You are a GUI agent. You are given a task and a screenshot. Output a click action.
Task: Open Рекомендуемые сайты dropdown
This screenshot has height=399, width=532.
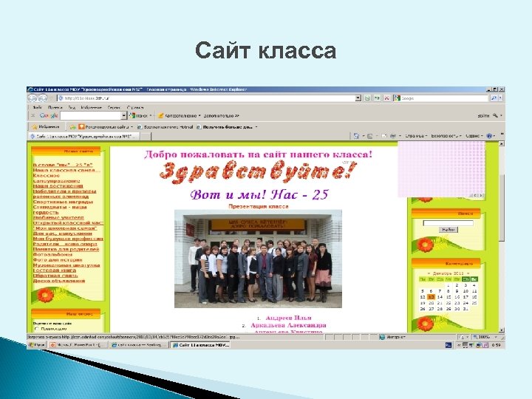click(106, 127)
